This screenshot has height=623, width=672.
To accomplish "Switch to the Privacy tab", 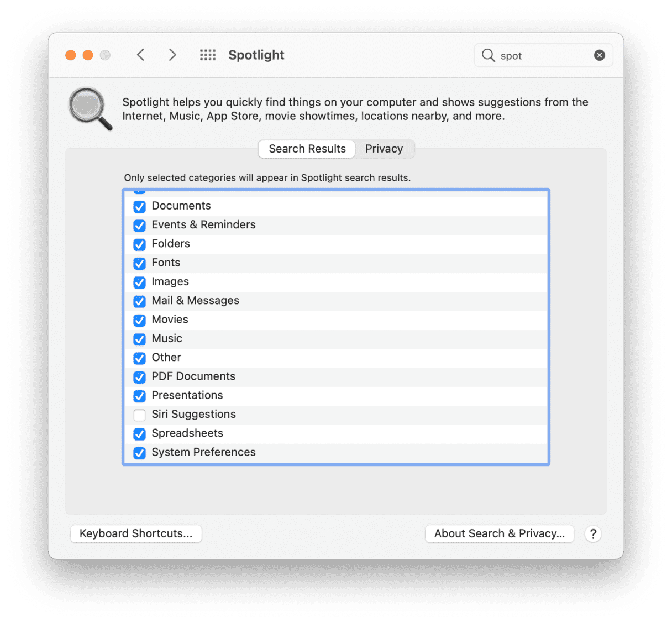I will coord(384,149).
